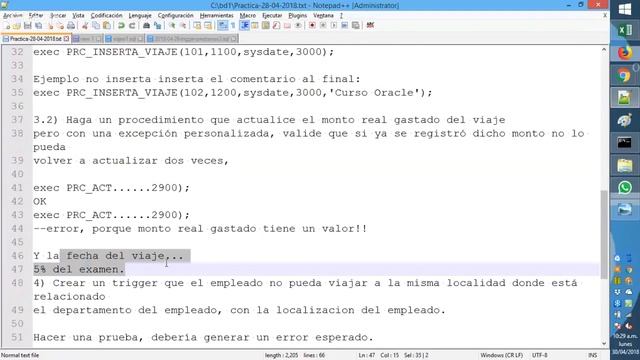Viewport: 640px width, 360px height.
Task: Open the Plugins menu
Action: (x=298, y=16)
